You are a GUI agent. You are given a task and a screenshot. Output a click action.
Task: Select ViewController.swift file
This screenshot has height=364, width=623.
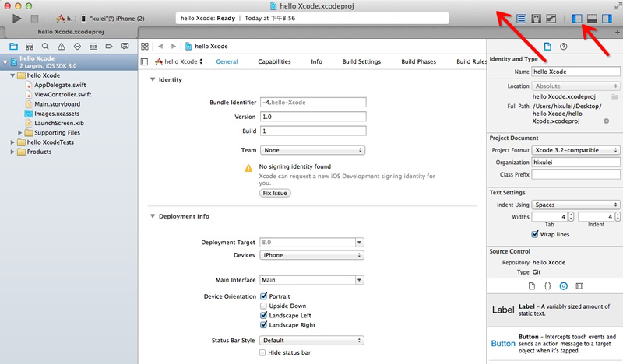(63, 94)
